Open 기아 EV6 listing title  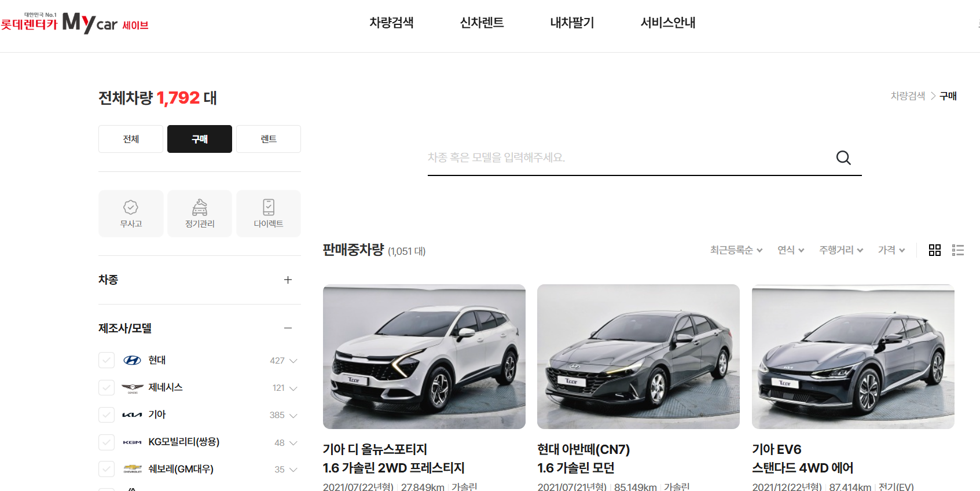[777, 449]
